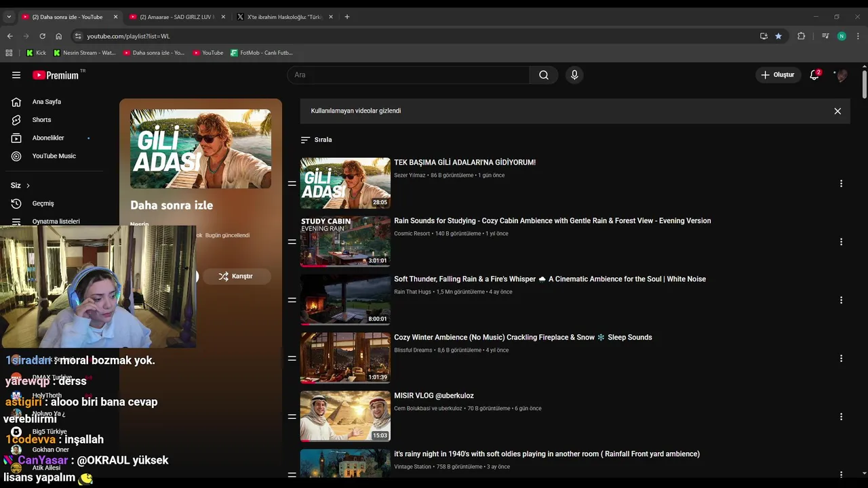Open options menu for Soft Thunder video

pos(841,300)
